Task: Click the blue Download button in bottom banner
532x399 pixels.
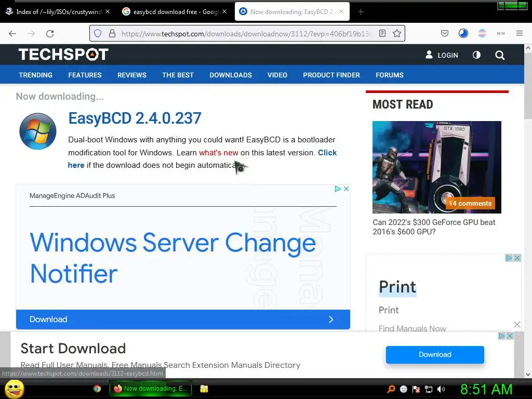Action: [x=435, y=354]
